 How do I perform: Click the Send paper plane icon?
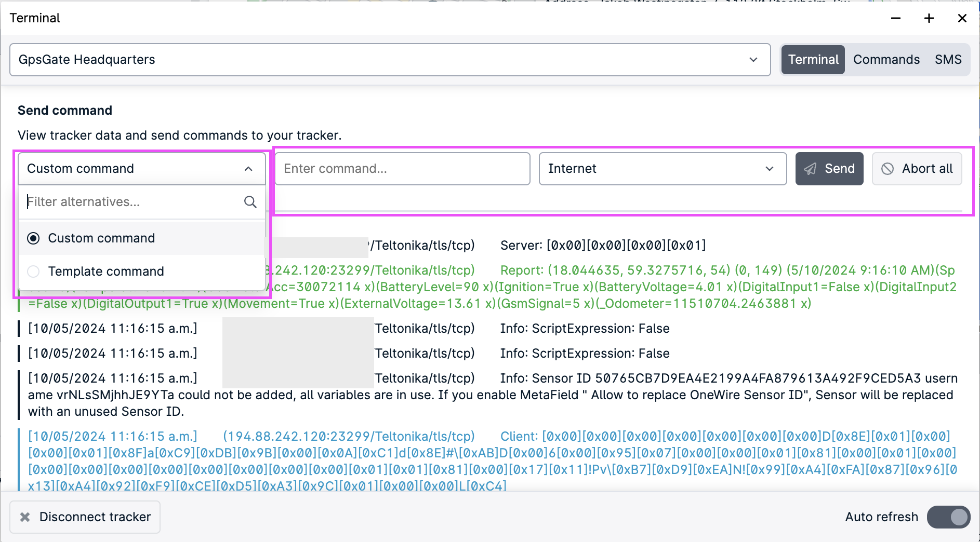pyautogui.click(x=811, y=168)
